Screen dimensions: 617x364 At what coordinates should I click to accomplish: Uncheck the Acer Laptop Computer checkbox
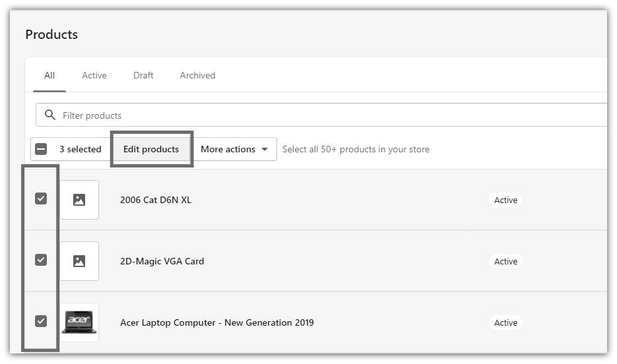pos(41,321)
